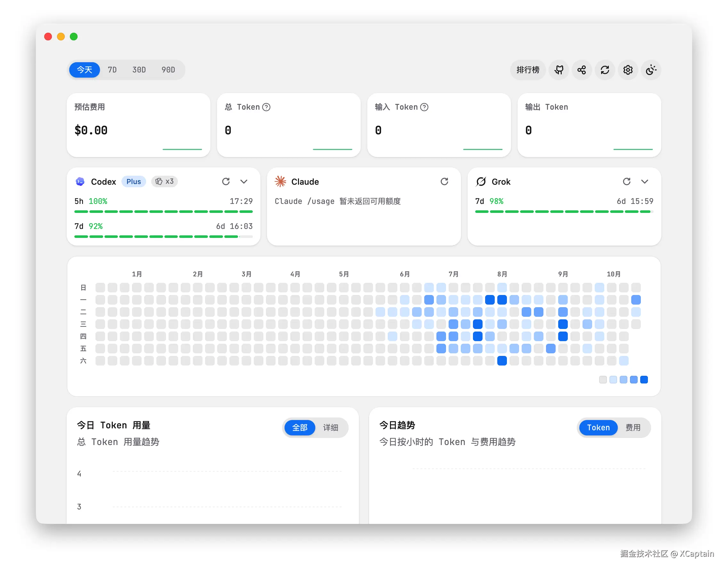The width and height of the screenshot is (728, 572).
Task: Click the darkest blue legend swatch
Action: [x=644, y=379]
